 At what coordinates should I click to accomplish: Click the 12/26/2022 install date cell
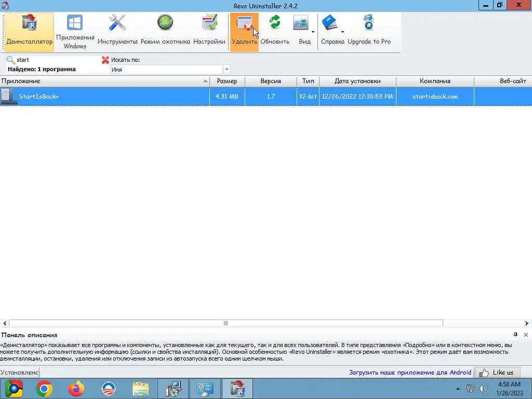357,96
